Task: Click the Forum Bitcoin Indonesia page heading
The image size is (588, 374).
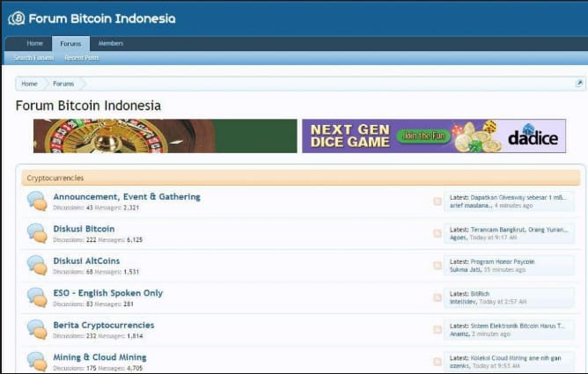Action: tap(88, 106)
